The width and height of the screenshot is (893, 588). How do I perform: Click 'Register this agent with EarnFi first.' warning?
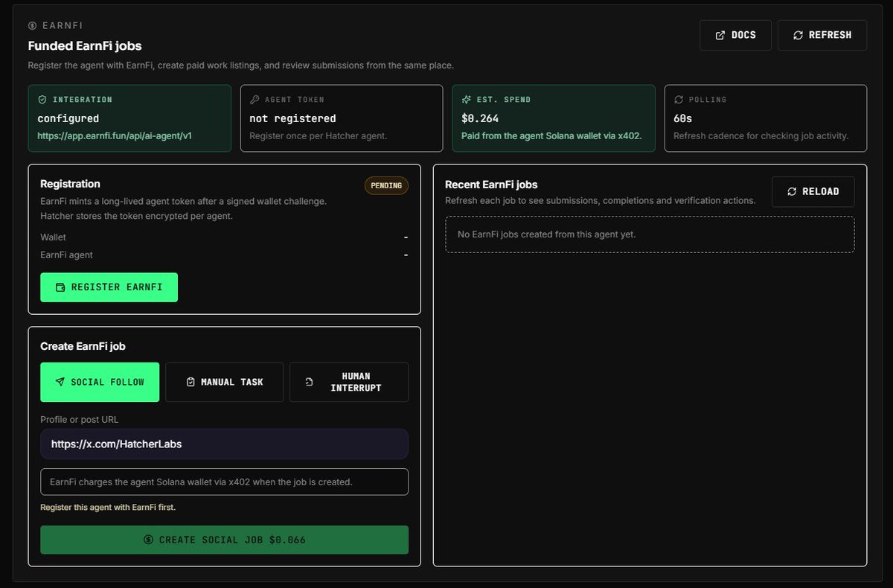click(108, 508)
